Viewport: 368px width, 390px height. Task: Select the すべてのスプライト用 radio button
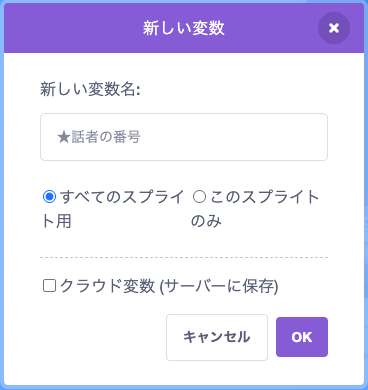pyautogui.click(x=49, y=197)
